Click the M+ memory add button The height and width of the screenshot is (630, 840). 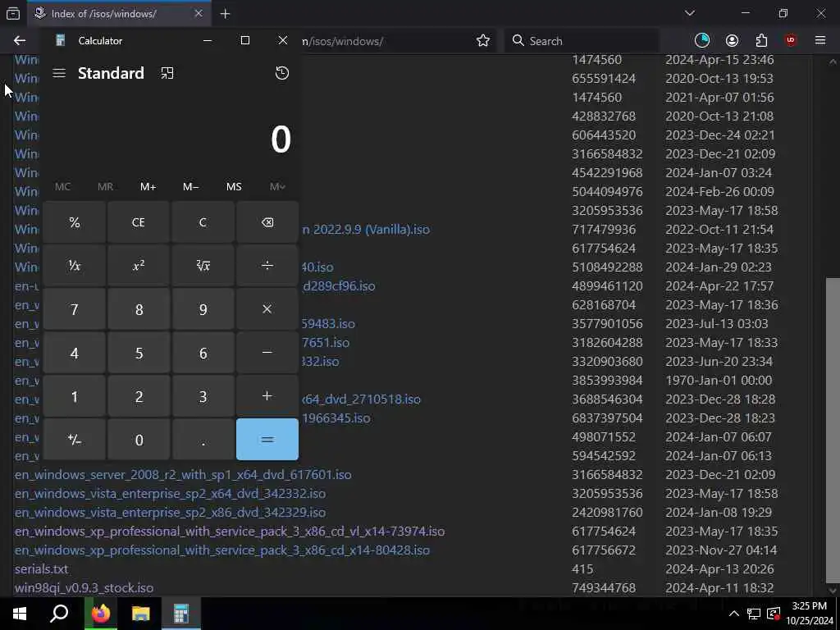tap(148, 186)
